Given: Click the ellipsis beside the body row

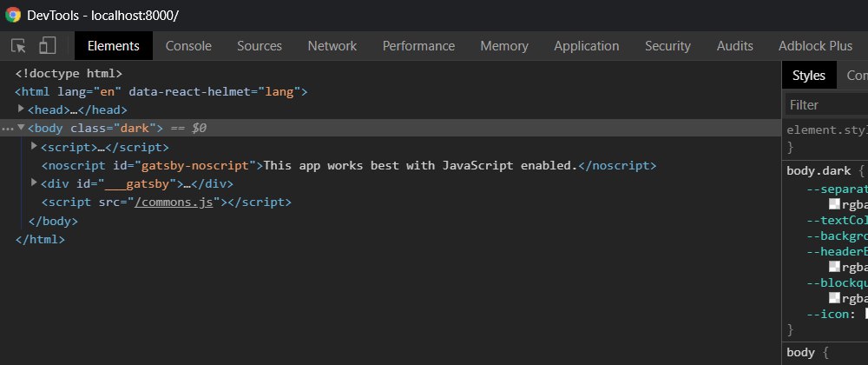Looking at the screenshot, I should [x=8, y=129].
